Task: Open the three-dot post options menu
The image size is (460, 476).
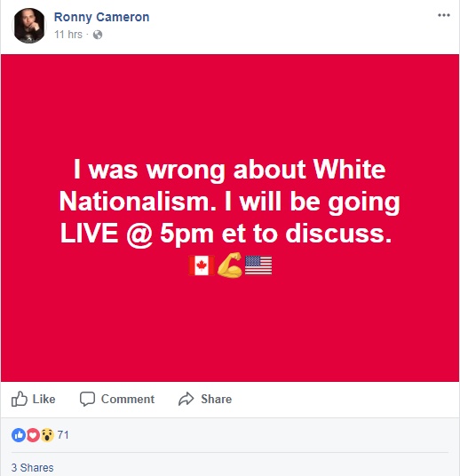Action: point(444,15)
